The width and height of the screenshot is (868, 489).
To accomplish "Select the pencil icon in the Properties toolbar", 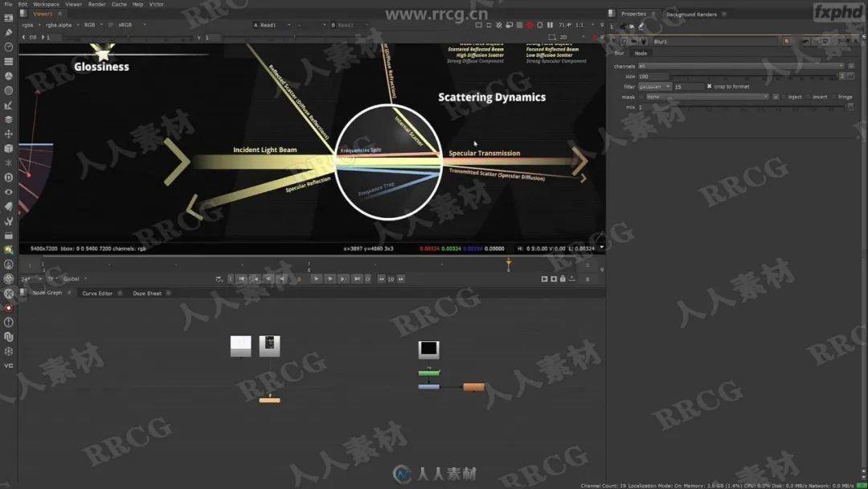I will 641,26.
